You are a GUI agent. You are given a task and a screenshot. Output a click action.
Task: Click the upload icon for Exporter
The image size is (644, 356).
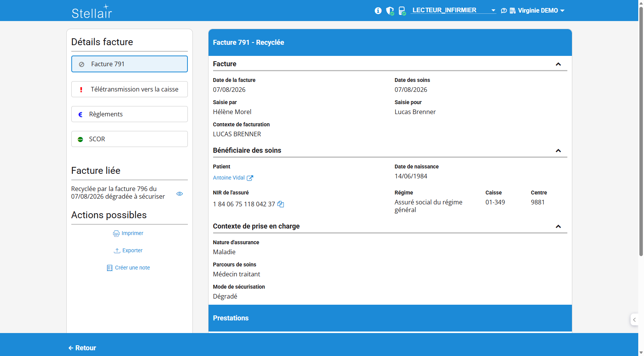tap(117, 251)
